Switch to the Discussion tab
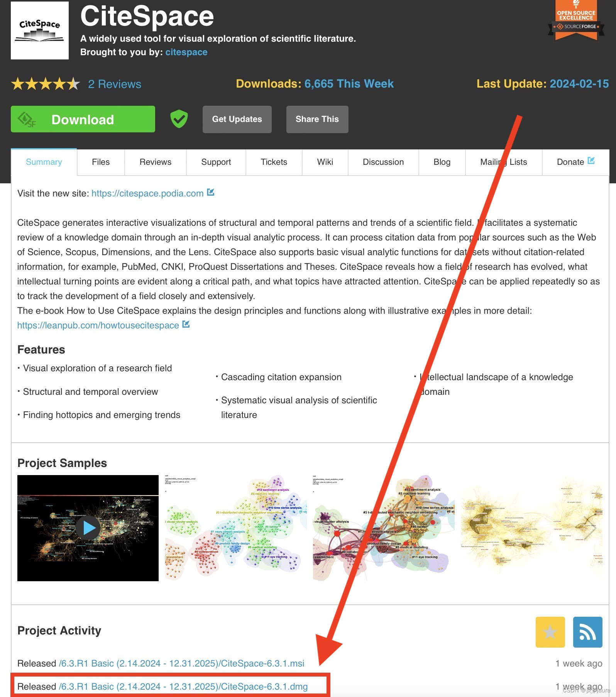This screenshot has width=616, height=697. (x=383, y=162)
